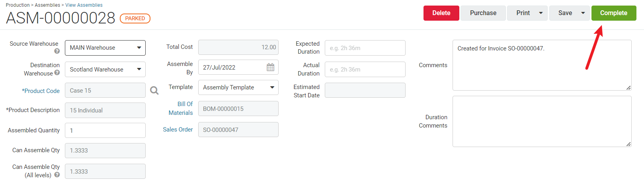644x184 pixels.
Task: Open the Assemble By calendar picker icon
Action: (x=271, y=67)
